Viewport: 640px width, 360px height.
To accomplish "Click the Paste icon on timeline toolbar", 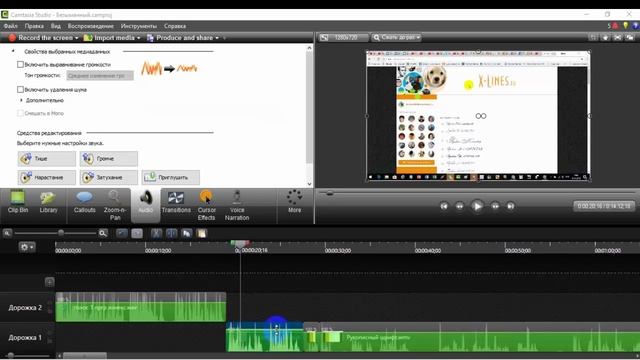I will pyautogui.click(x=202, y=233).
